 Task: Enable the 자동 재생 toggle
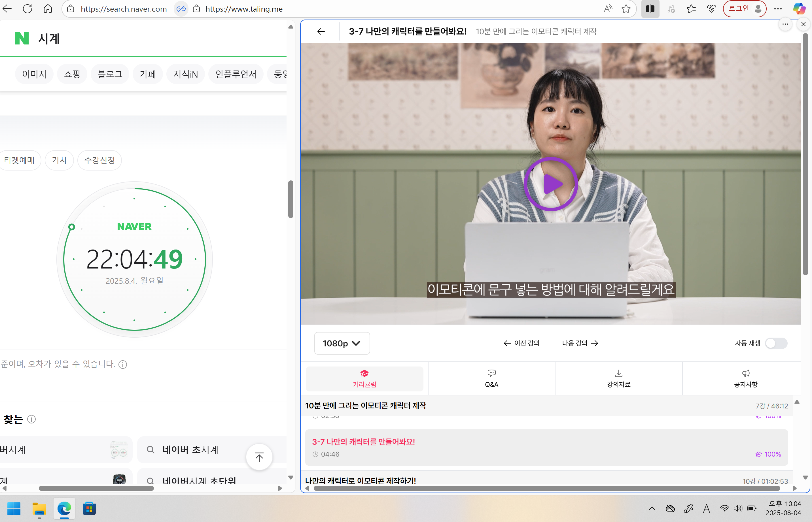[776, 343]
